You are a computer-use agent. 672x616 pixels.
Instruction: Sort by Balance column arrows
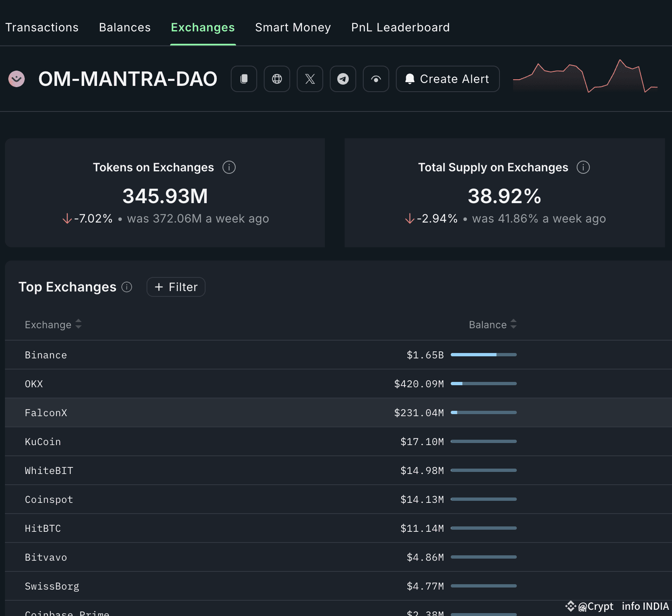pyautogui.click(x=513, y=324)
